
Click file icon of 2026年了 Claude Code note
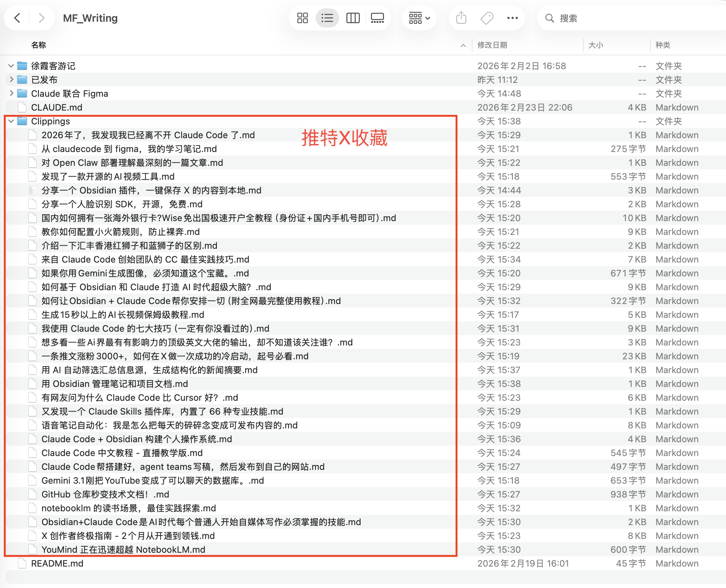32,135
